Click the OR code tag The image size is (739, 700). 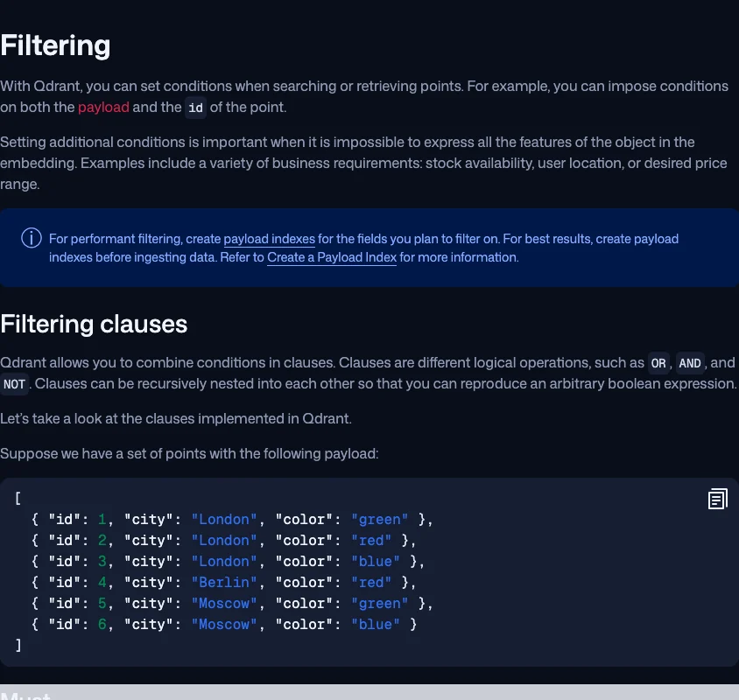coord(658,363)
